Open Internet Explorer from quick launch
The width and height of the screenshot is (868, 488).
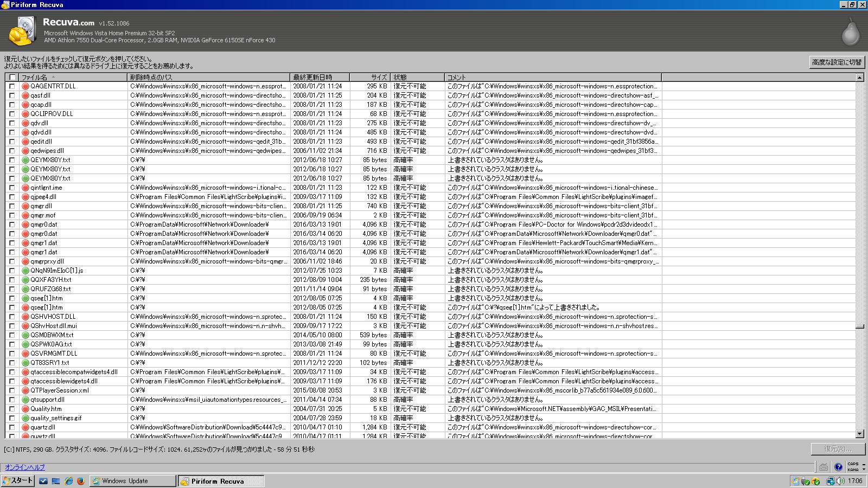pos(68,481)
